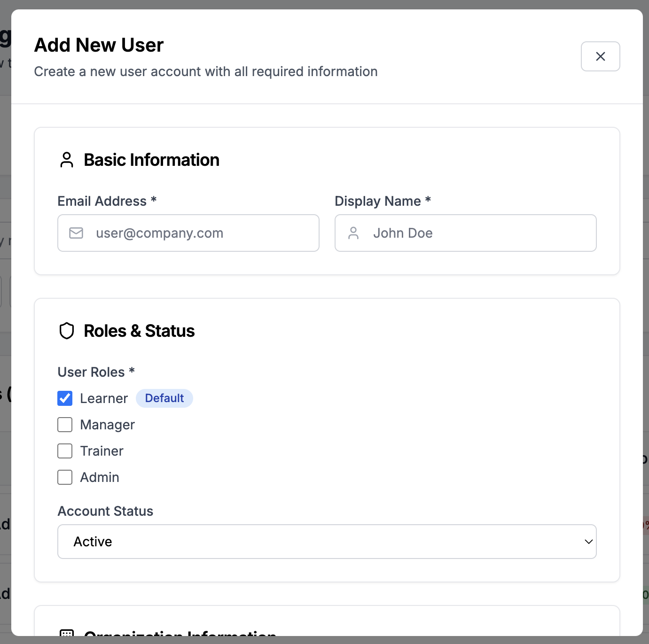This screenshot has width=649, height=644.
Task: Click the shield icon next to Roles & Status
Action: tap(67, 330)
